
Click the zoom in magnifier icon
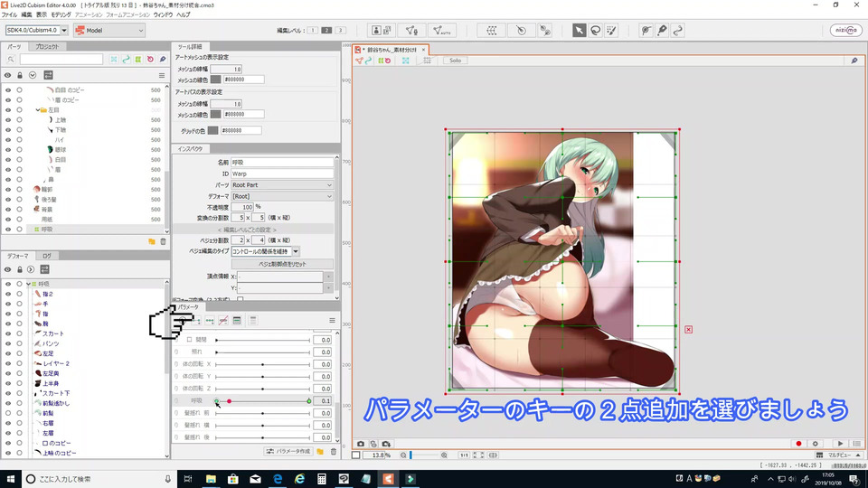tap(444, 455)
